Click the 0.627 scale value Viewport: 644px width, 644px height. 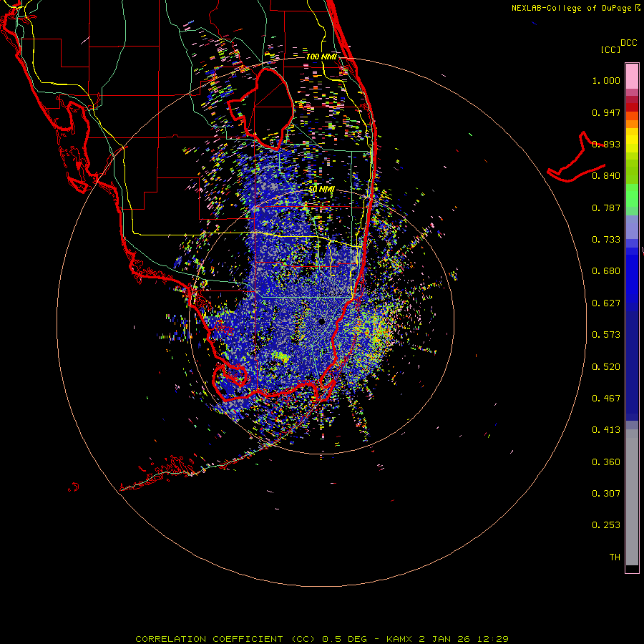606,303
